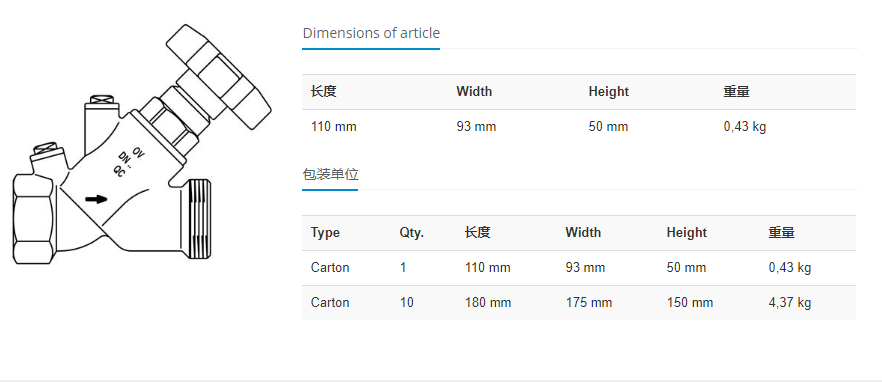
Task: Select the 150 mm carton height value
Action: click(690, 303)
